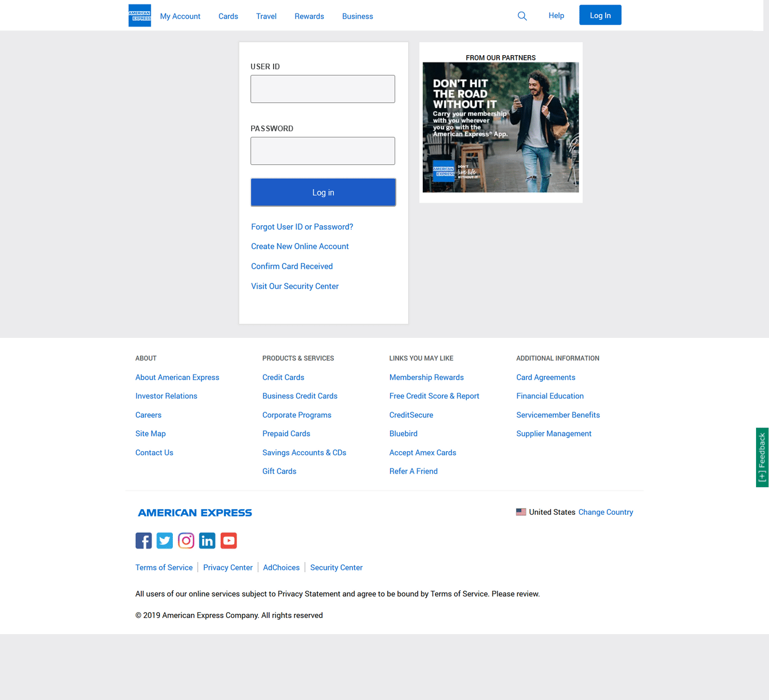Open Card Agreements link
Screen dimensions: 769x700
click(546, 377)
